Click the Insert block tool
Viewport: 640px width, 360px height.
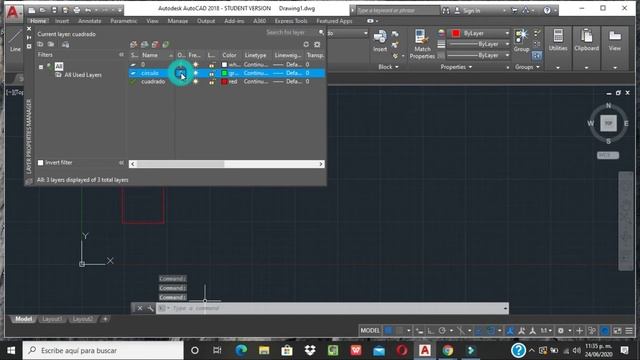pyautogui.click(x=380, y=41)
